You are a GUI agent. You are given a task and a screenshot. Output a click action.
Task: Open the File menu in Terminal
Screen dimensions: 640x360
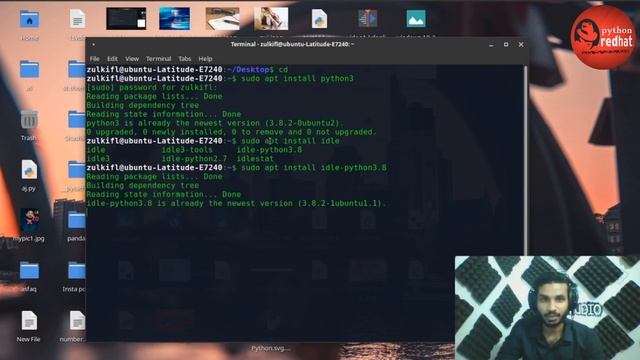[94, 59]
